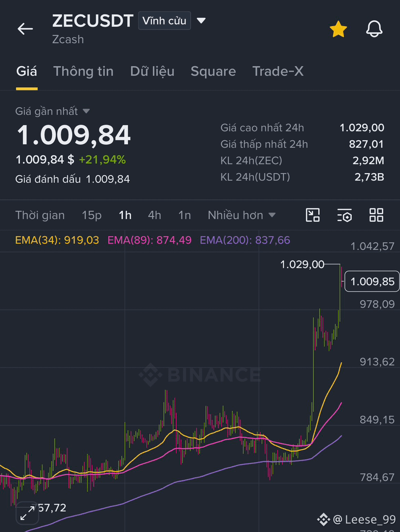
Task: Tap the 1.009,85 current price marker
Action: tap(372, 281)
